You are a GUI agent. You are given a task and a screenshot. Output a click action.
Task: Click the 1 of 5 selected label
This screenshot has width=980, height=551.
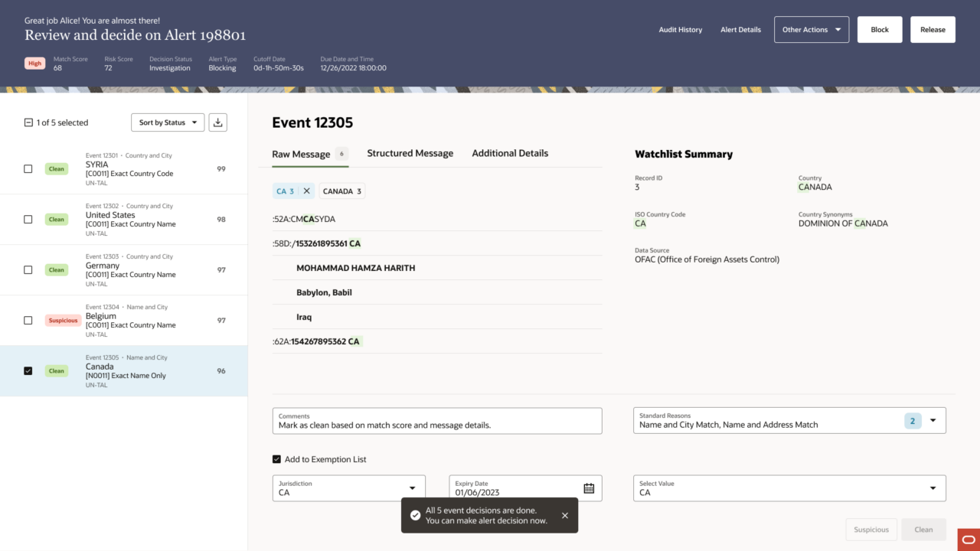click(x=62, y=122)
